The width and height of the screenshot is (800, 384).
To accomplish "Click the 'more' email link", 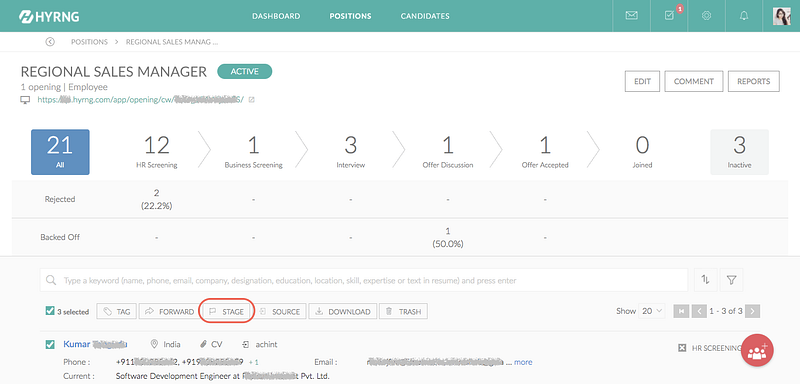I will [x=523, y=362].
